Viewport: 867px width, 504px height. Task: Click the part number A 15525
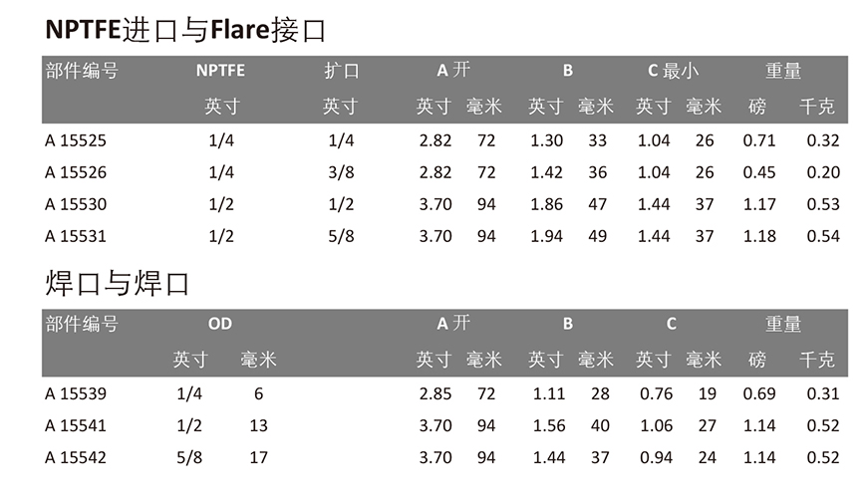point(76,140)
